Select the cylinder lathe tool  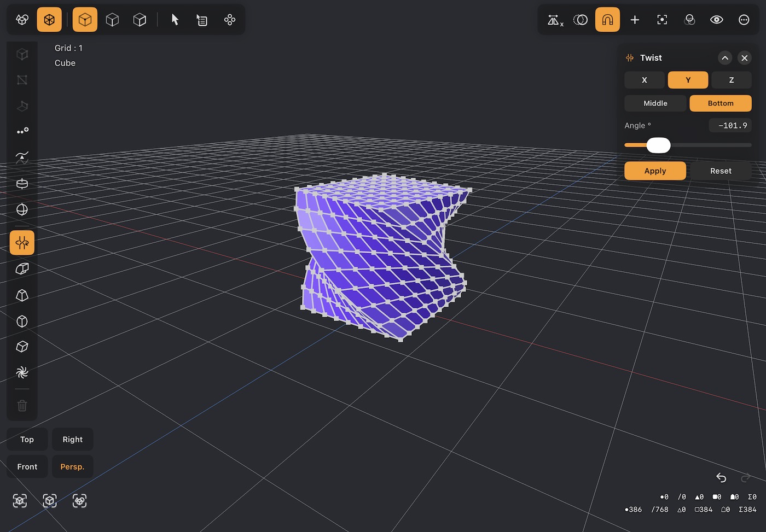22,184
